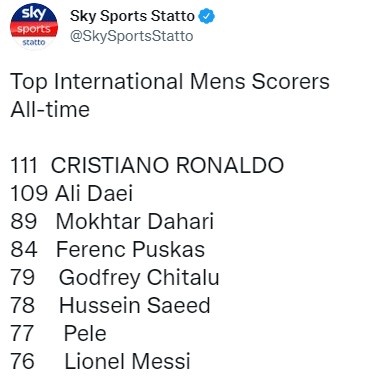Select the Pele entry

coord(85,333)
